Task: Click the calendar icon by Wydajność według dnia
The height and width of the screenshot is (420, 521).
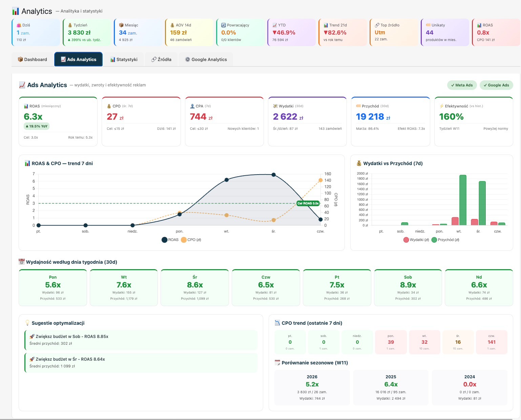Action: pyautogui.click(x=22, y=262)
